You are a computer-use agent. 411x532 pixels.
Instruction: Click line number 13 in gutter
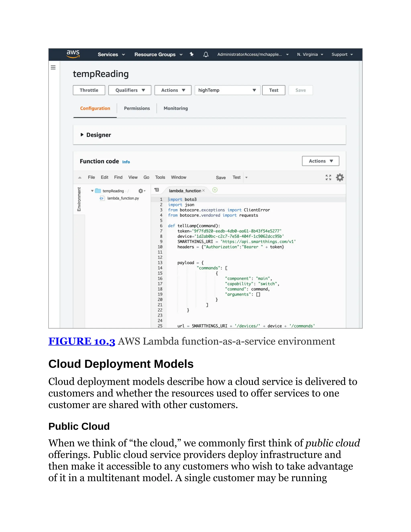(160, 263)
